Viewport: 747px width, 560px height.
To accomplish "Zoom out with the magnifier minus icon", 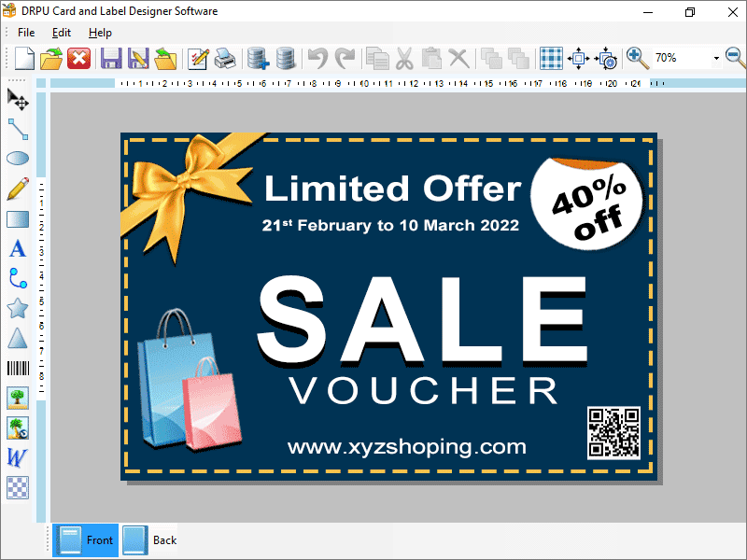I will click(736, 59).
